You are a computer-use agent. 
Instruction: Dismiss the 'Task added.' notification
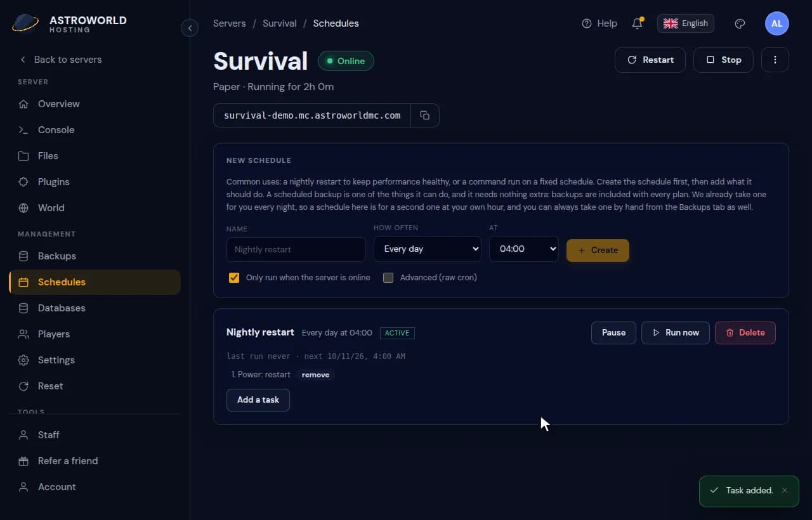[x=785, y=490]
